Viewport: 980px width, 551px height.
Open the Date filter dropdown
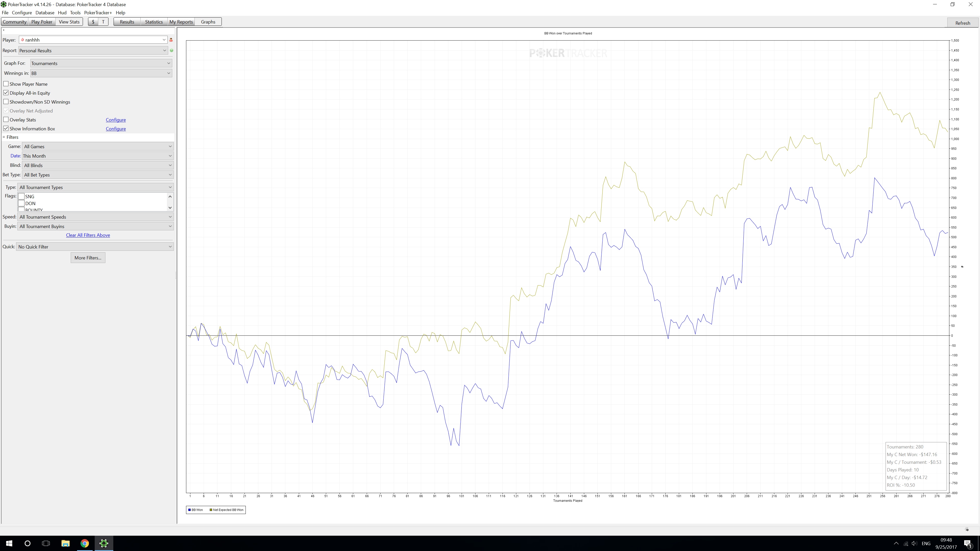tap(97, 156)
